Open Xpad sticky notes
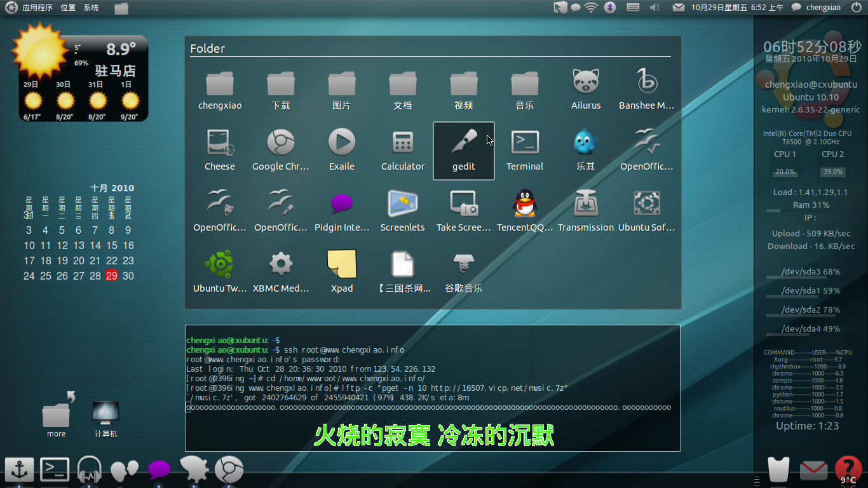 pyautogui.click(x=342, y=273)
